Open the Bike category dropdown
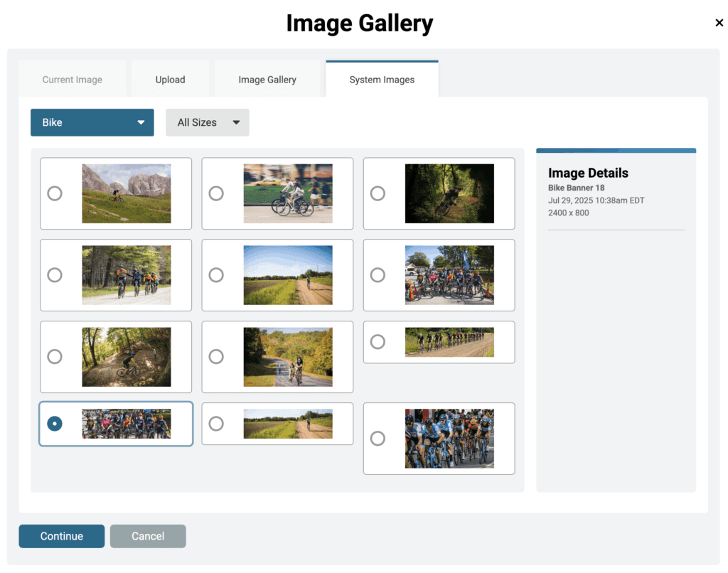Image resolution: width=728 pixels, height=573 pixels. (92, 122)
